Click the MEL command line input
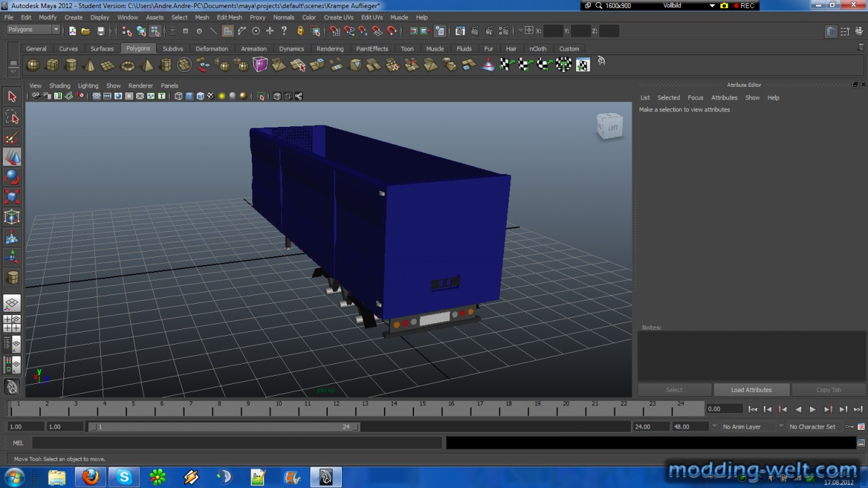Screen dimensions: 868x488 pyautogui.click(x=237, y=443)
